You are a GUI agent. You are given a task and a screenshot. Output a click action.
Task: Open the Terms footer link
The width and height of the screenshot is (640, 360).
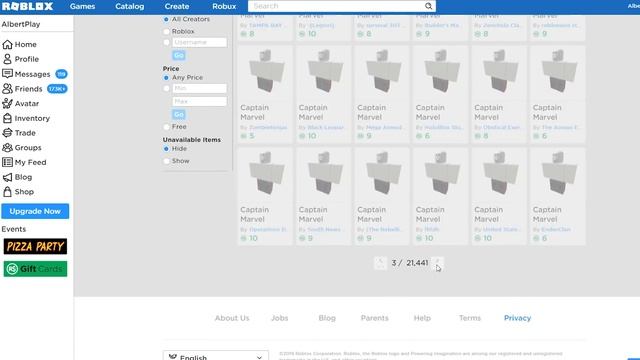pos(470,318)
